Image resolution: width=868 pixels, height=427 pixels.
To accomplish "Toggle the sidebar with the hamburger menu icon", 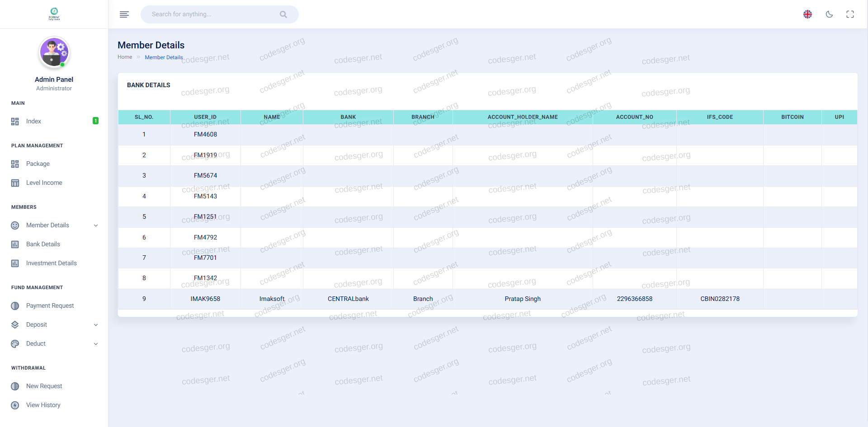I will coord(124,14).
